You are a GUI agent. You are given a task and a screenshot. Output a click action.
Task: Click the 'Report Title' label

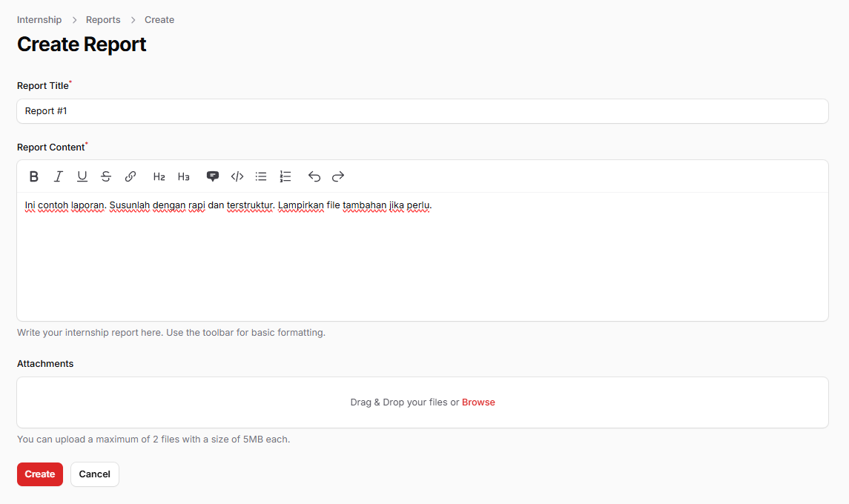(x=43, y=85)
